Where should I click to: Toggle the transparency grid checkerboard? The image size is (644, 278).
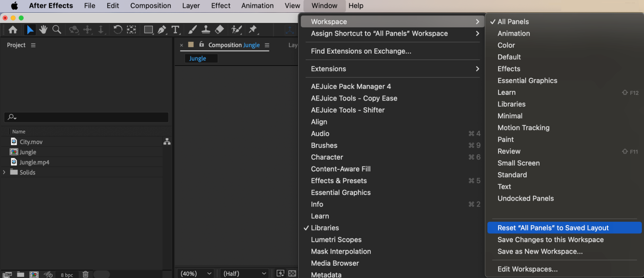[x=292, y=273]
